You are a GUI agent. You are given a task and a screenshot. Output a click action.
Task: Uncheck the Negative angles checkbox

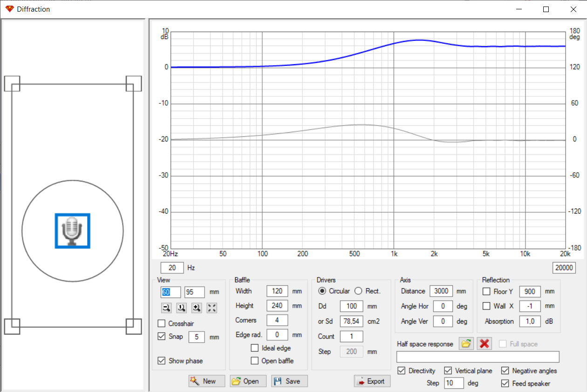pos(505,371)
